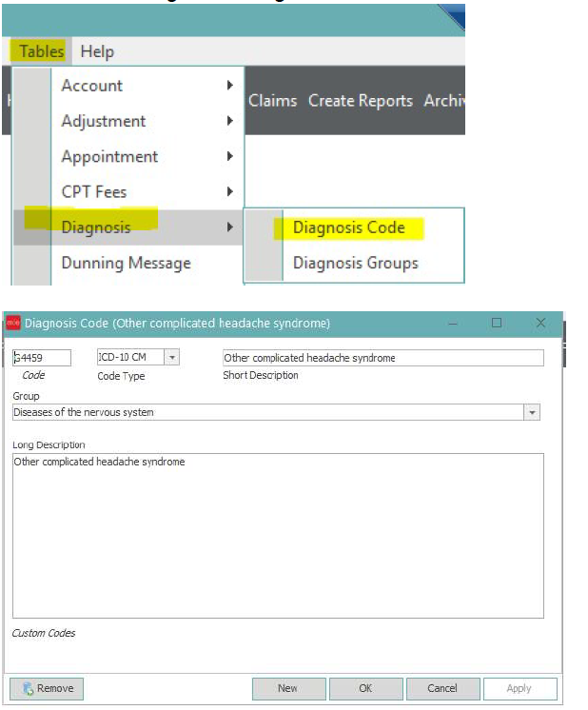
Task: Click the Remove button with trash icon
Action: (x=47, y=688)
